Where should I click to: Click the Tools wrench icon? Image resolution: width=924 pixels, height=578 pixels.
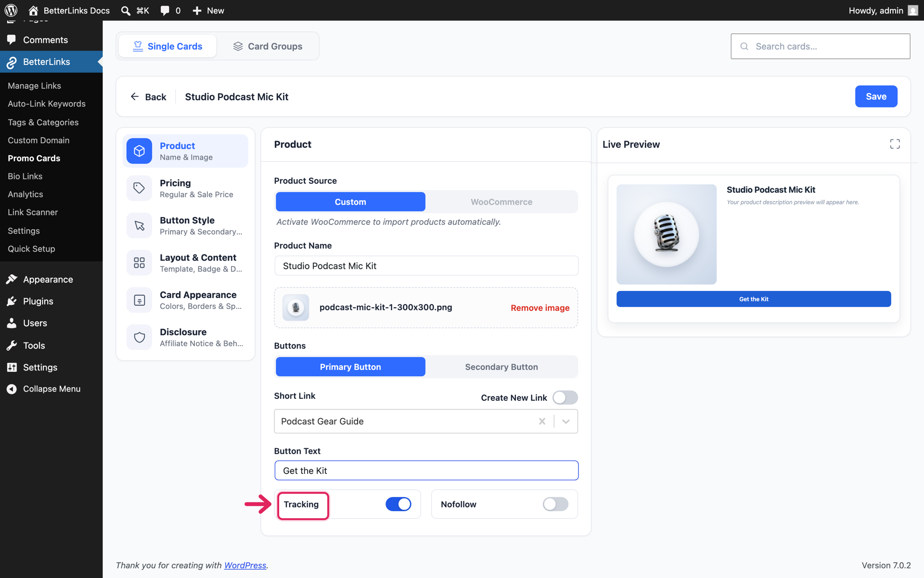pyautogui.click(x=12, y=345)
